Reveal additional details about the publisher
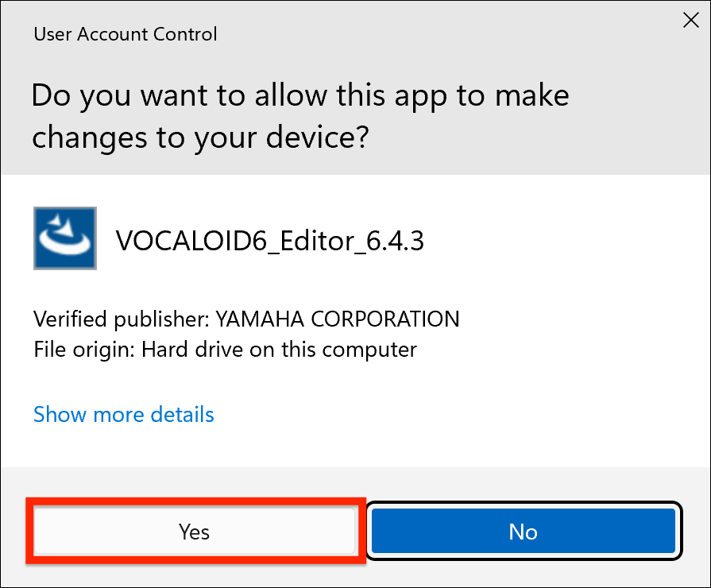Screen dimensions: 711x588 point(123,414)
